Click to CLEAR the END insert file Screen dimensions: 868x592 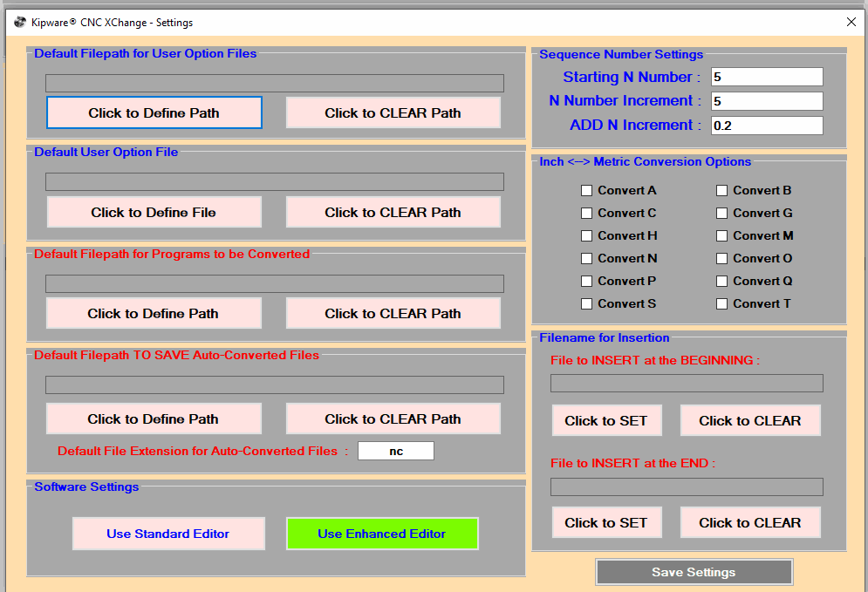(x=750, y=522)
